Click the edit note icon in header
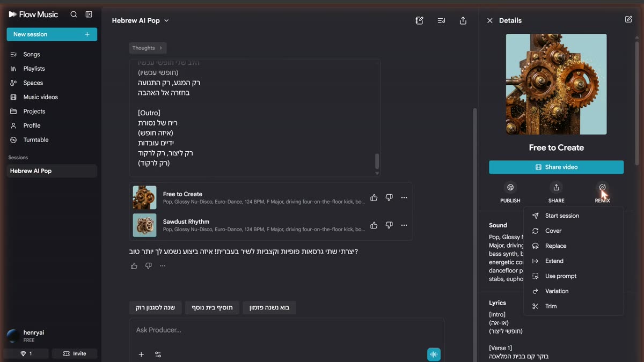Image resolution: width=644 pixels, height=362 pixels. tap(420, 20)
